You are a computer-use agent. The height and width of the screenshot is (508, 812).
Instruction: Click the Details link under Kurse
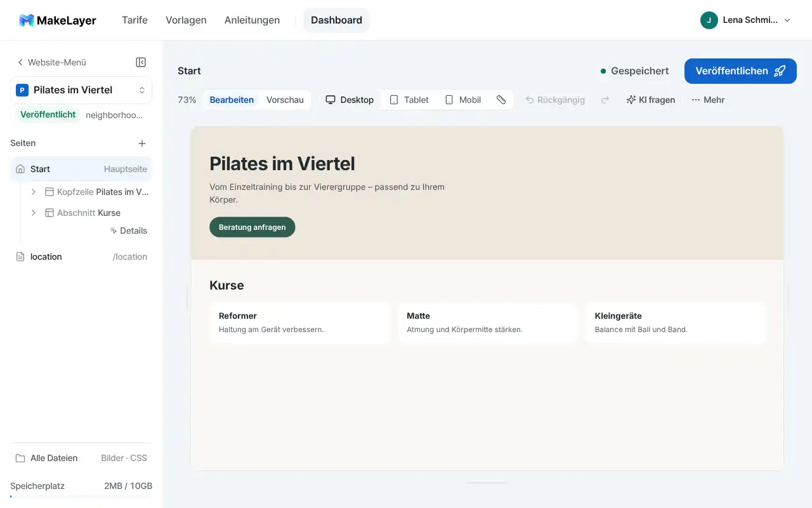pos(129,231)
